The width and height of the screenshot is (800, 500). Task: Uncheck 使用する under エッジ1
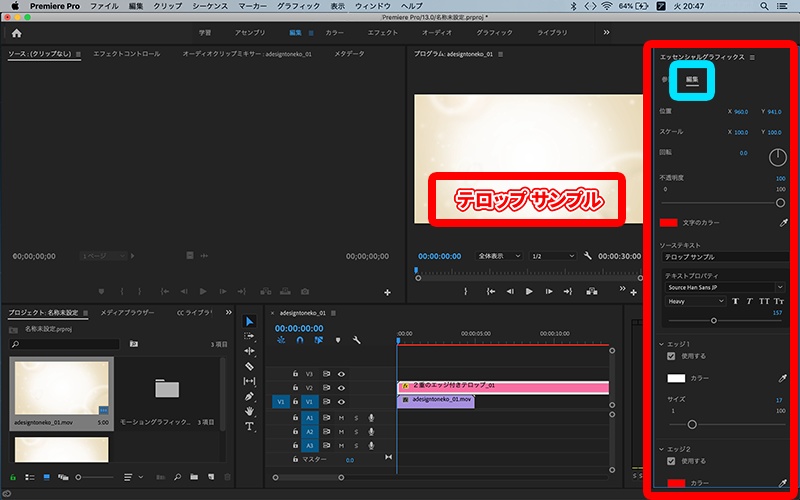(671, 356)
